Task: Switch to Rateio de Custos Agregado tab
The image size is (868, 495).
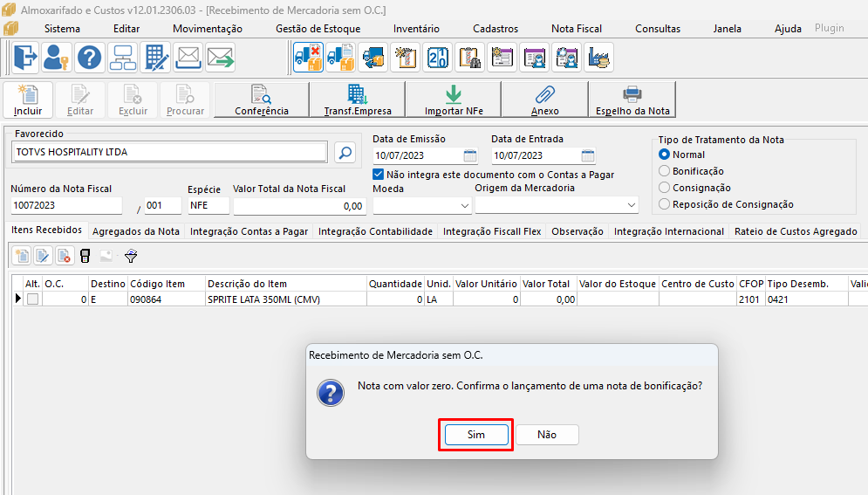Action: click(796, 231)
